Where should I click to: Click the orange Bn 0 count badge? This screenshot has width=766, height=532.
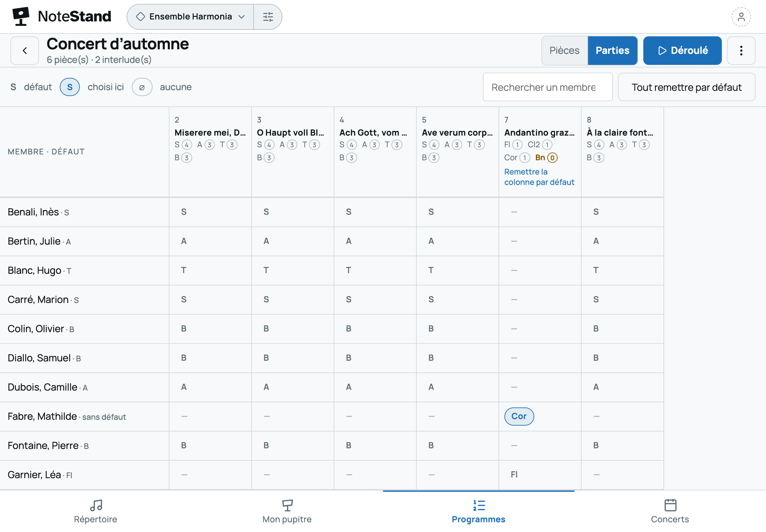click(546, 158)
